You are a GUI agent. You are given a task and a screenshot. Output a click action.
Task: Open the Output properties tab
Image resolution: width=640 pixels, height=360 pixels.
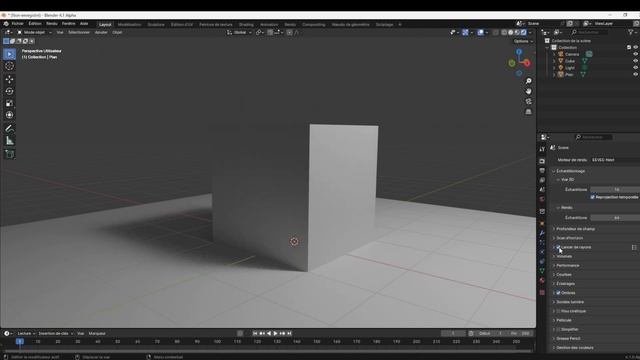coord(542,171)
